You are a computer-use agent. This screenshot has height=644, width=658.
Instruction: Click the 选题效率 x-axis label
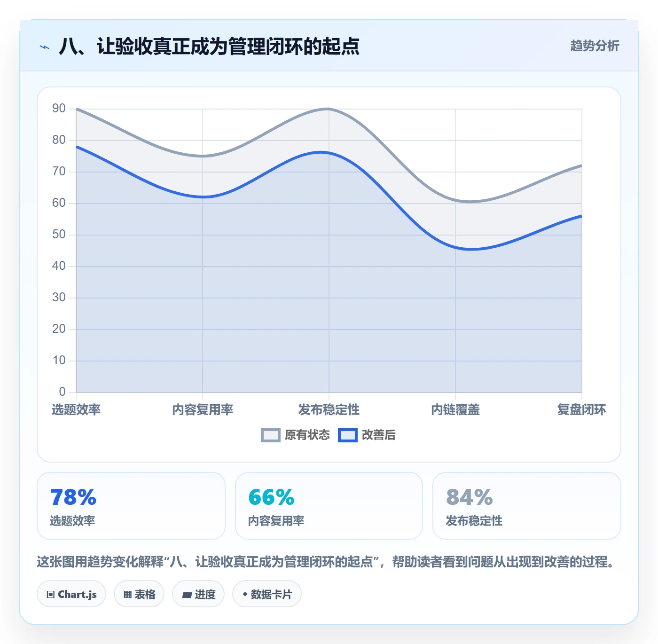76,410
